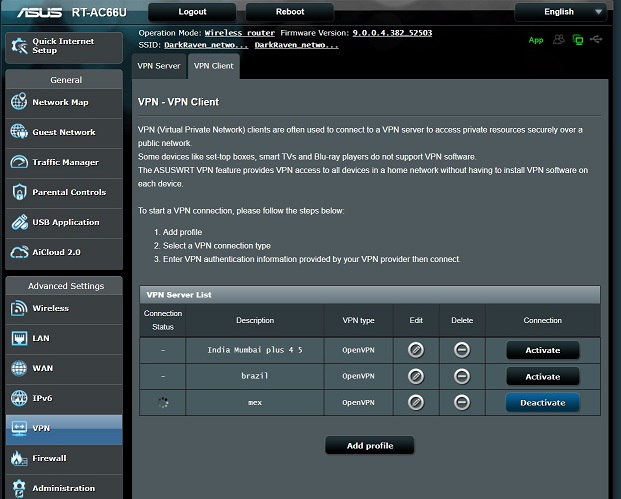Edit the brazil VPN profile

[x=416, y=376]
